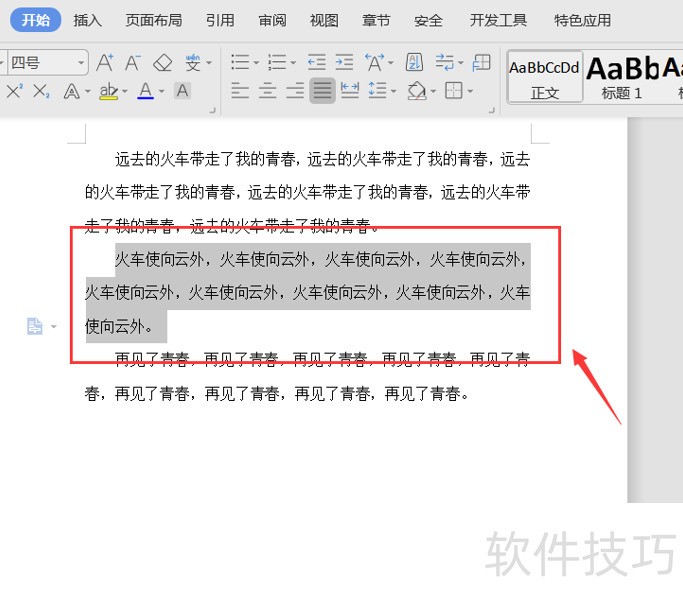
Task: Click the highlighted text 火车使向云外
Action: [308, 292]
